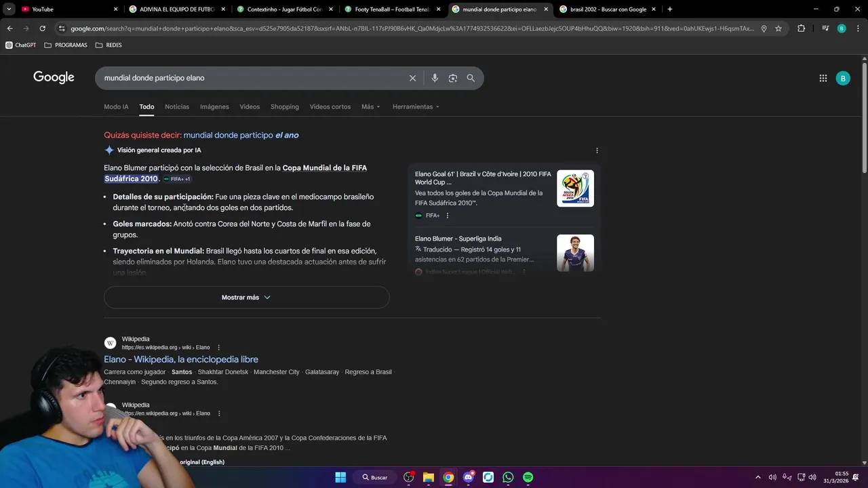Open File Explorer from the taskbar
This screenshot has height=488, width=868.
429,477
